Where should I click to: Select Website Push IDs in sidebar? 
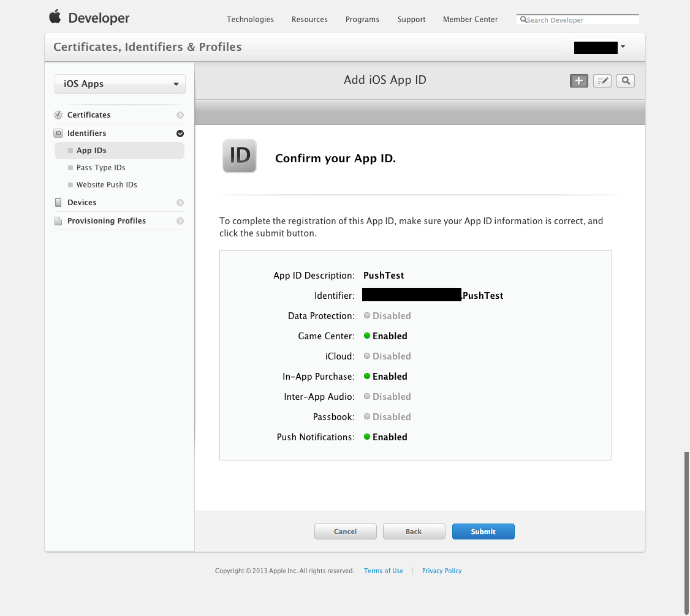coord(107,185)
